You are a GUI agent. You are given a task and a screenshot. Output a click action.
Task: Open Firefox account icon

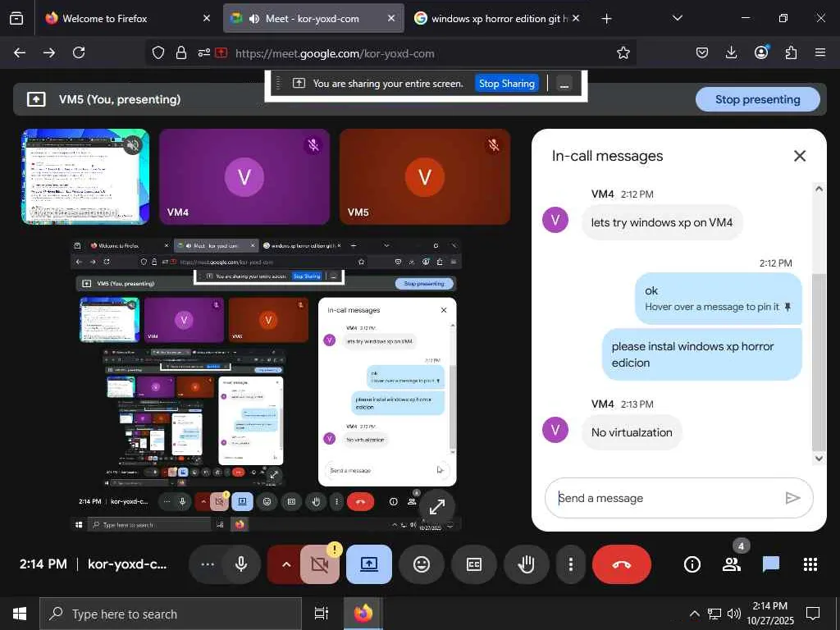[x=761, y=52]
